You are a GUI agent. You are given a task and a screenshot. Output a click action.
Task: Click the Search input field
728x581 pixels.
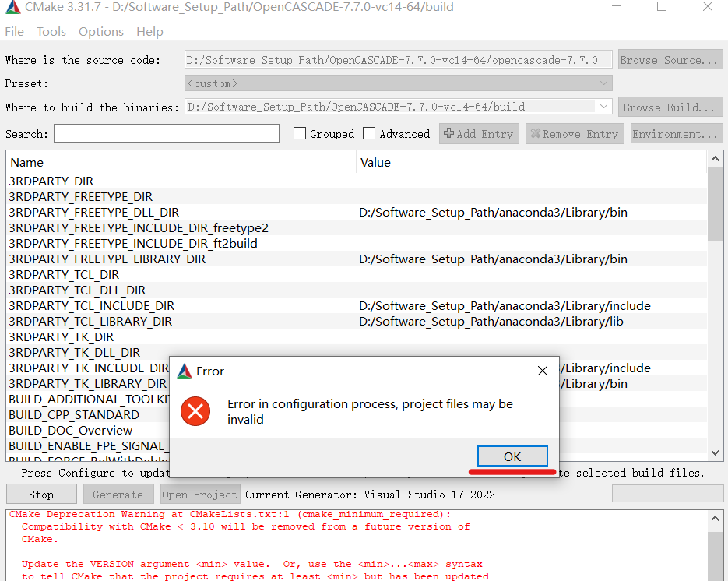(166, 134)
